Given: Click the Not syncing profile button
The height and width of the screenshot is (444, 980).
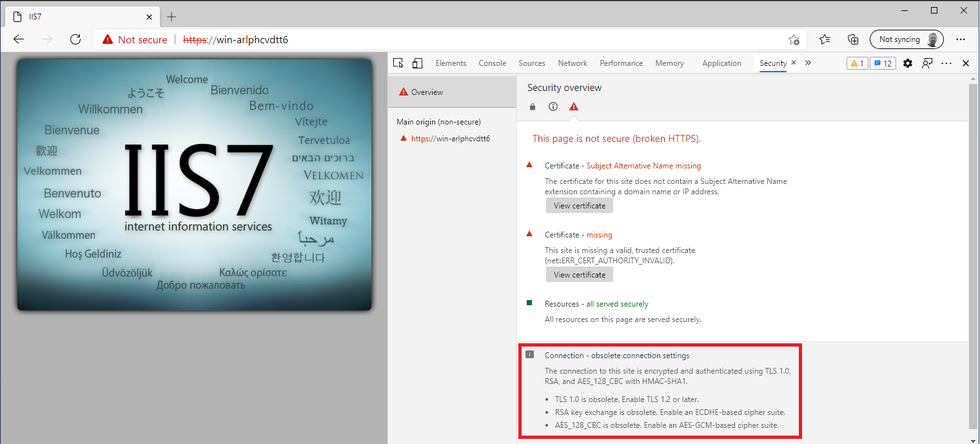Looking at the screenshot, I should point(906,39).
